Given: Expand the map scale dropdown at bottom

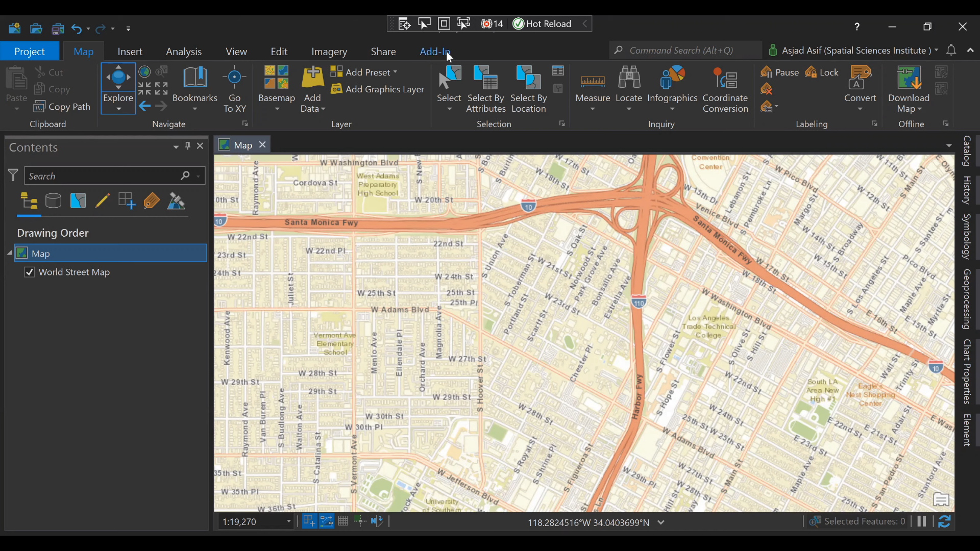Looking at the screenshot, I should (x=289, y=521).
